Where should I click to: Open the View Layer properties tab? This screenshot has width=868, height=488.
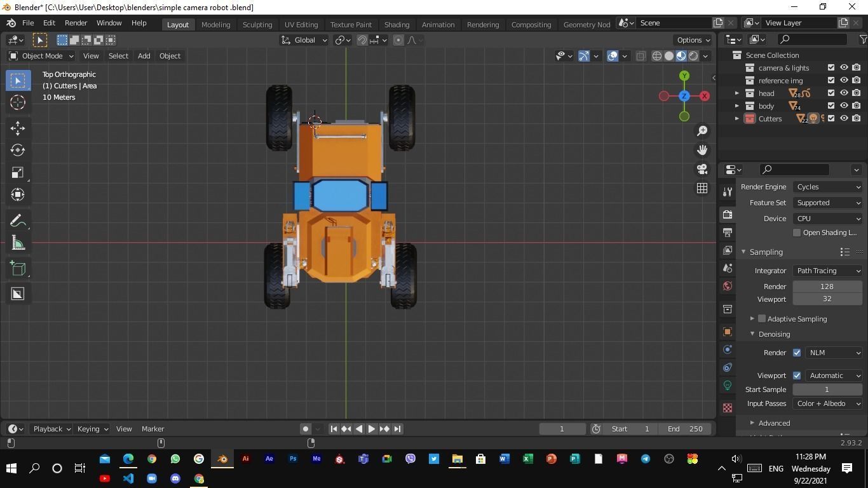tap(728, 250)
